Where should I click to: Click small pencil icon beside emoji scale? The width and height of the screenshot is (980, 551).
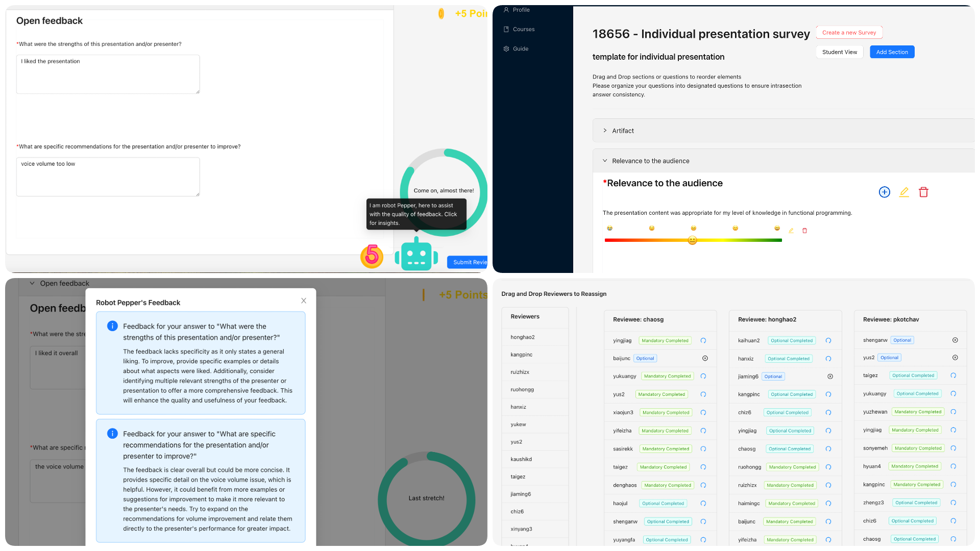point(791,231)
